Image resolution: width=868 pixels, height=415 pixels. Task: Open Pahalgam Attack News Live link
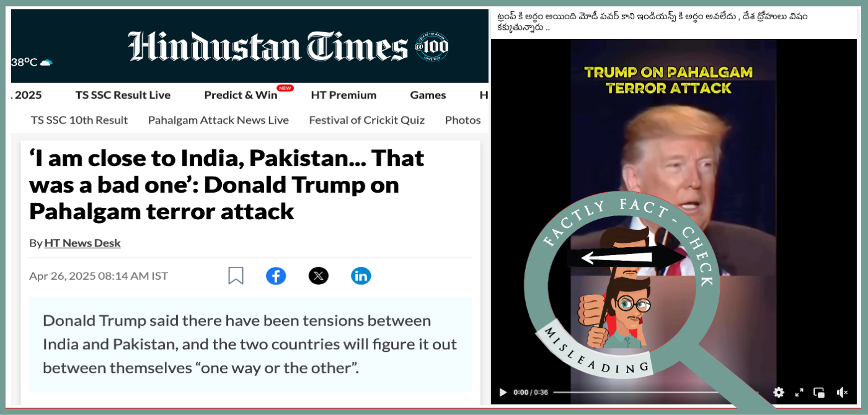[x=218, y=120]
